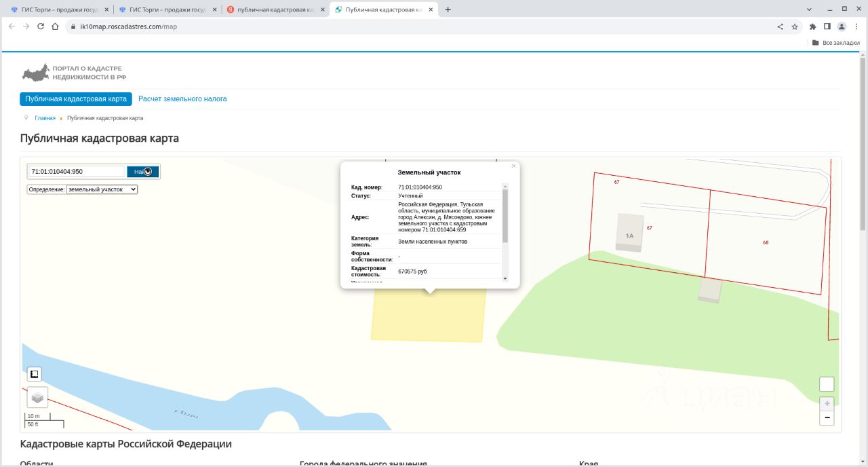The width and height of the screenshot is (868, 467).
Task: Open the 'Все закладки' bookmarks folder
Action: point(835,42)
